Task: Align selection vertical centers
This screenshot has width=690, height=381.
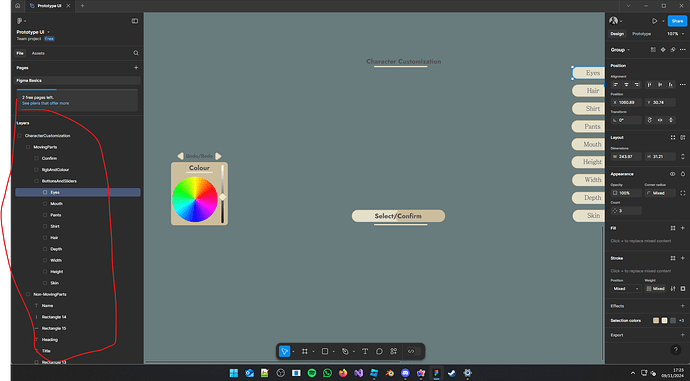Action: click(x=660, y=84)
